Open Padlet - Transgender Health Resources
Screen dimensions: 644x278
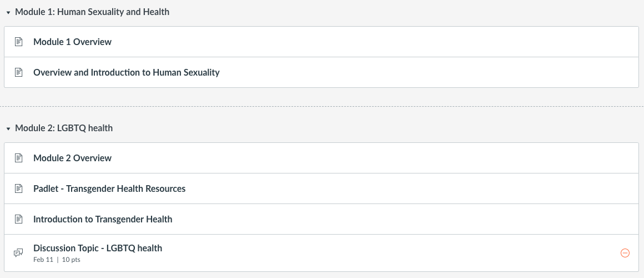[109, 188]
